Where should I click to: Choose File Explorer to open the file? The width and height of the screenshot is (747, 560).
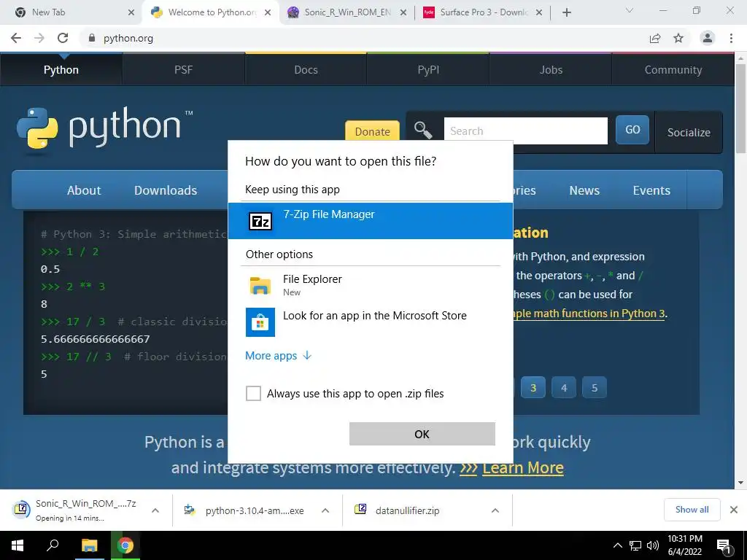(370, 285)
